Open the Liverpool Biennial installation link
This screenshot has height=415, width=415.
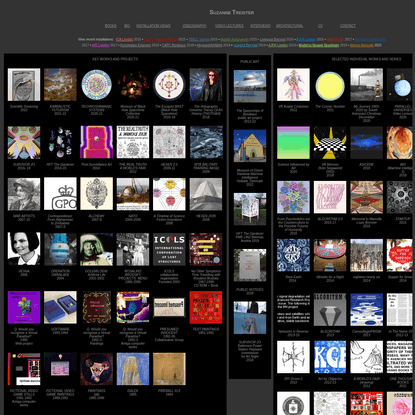[x=272, y=39]
